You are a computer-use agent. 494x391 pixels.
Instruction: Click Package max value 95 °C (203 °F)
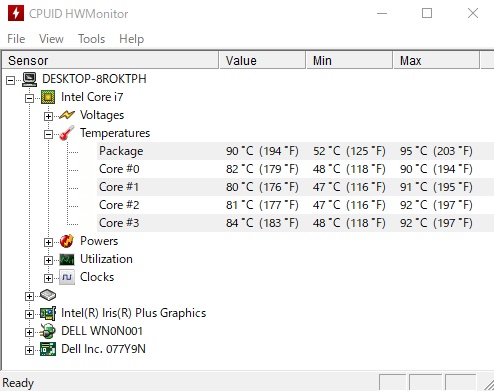coord(436,151)
